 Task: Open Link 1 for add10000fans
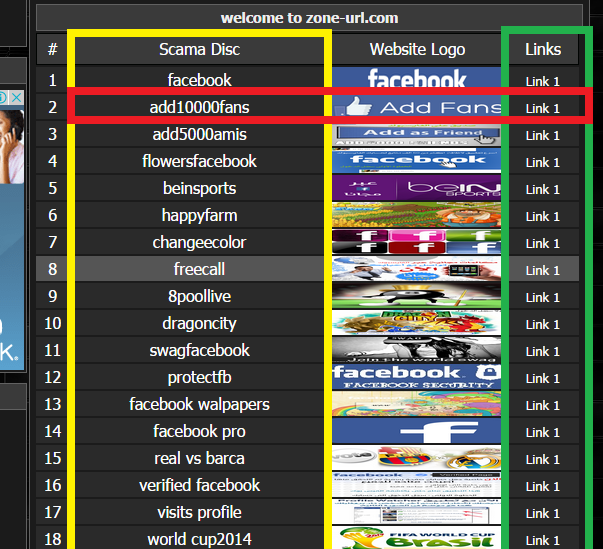[543, 108]
